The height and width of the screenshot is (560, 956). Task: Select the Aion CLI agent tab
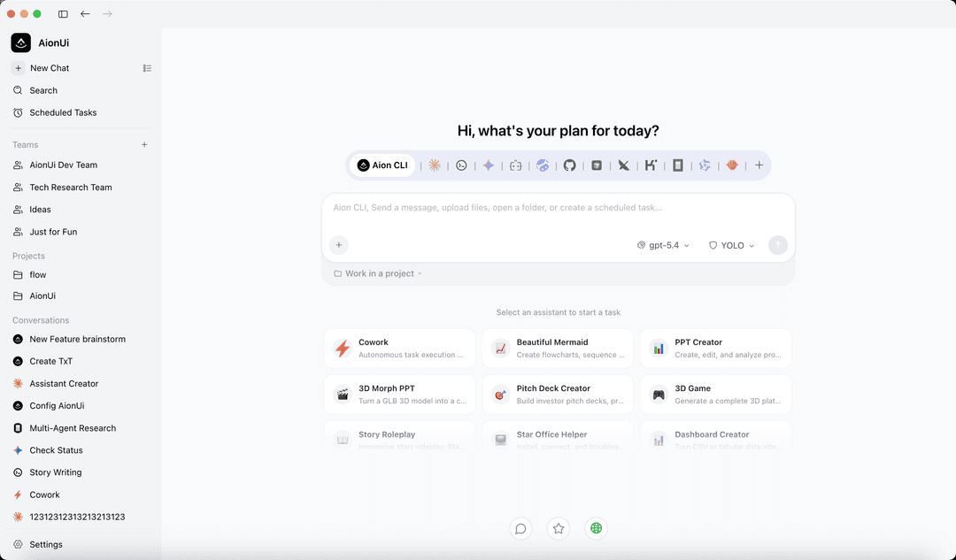[382, 165]
